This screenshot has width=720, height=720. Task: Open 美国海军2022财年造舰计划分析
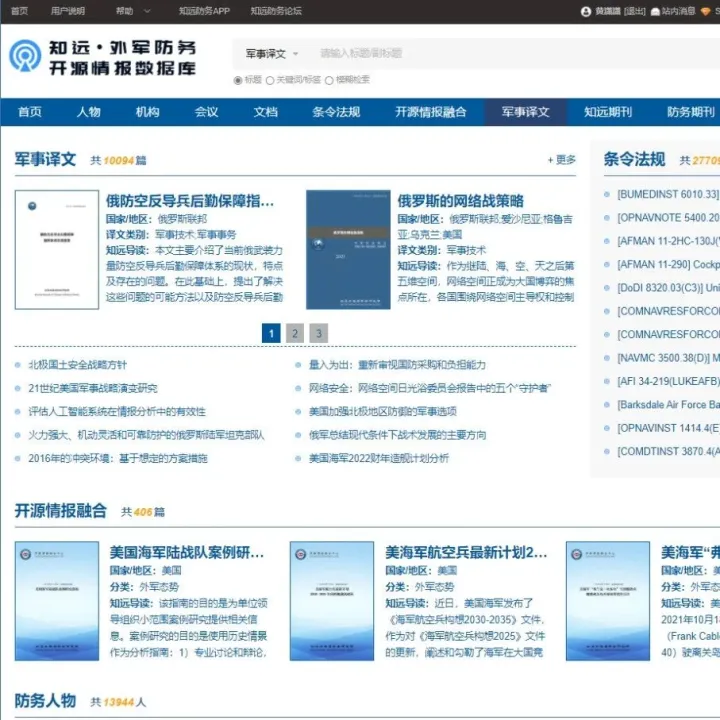[379, 458]
